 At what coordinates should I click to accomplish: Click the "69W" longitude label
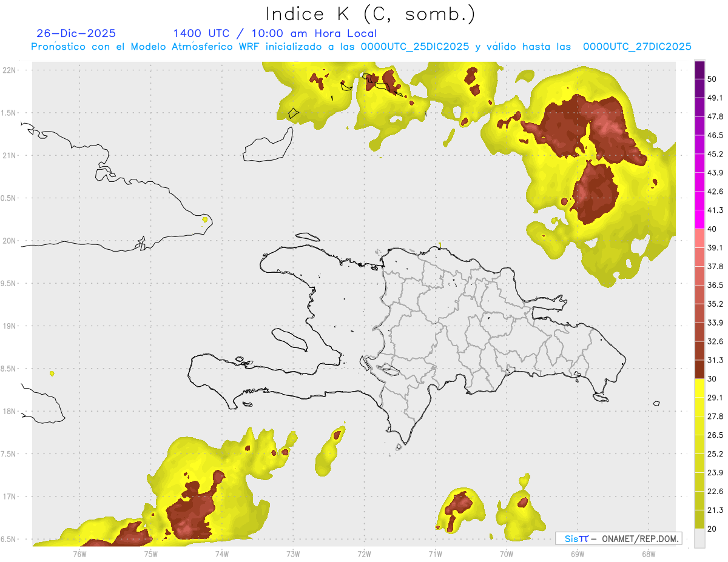pos(577,554)
